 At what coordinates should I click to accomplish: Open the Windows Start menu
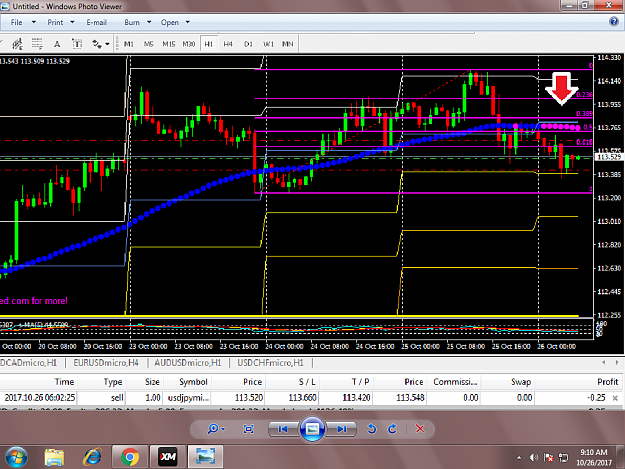pos(16,457)
